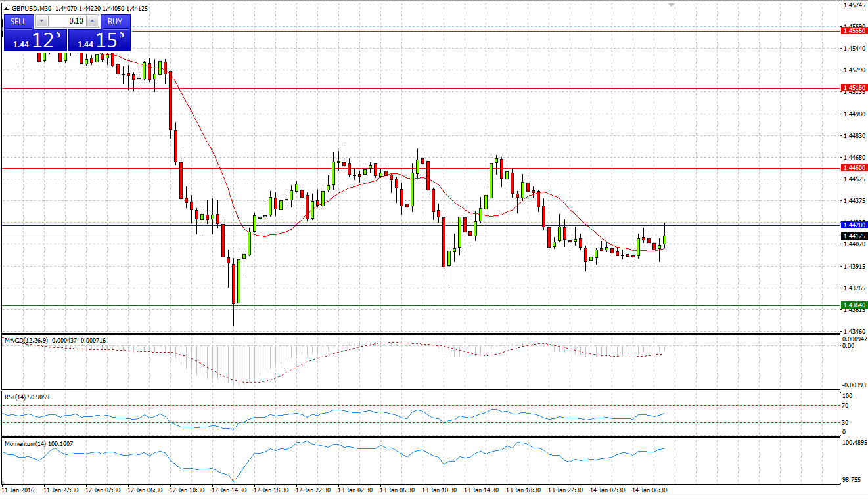
Task: Select the red 1.45160 price level label
Action: coord(854,87)
